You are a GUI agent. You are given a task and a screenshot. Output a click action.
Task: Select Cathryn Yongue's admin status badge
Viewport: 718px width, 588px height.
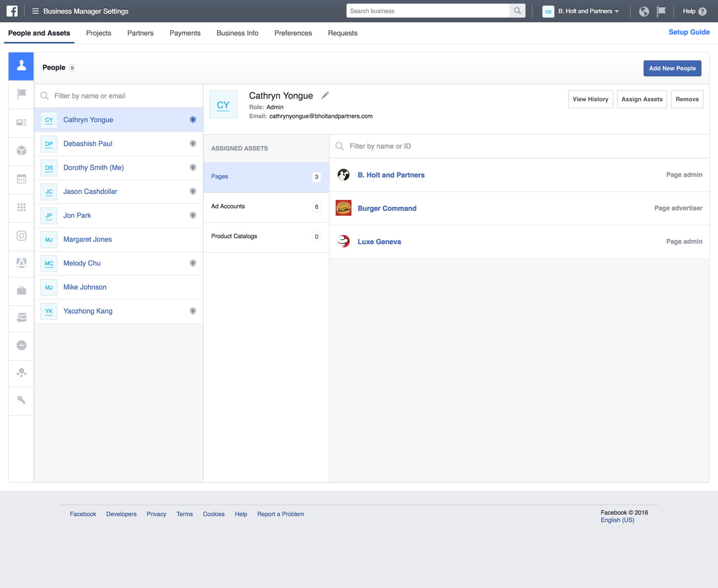pyautogui.click(x=193, y=120)
